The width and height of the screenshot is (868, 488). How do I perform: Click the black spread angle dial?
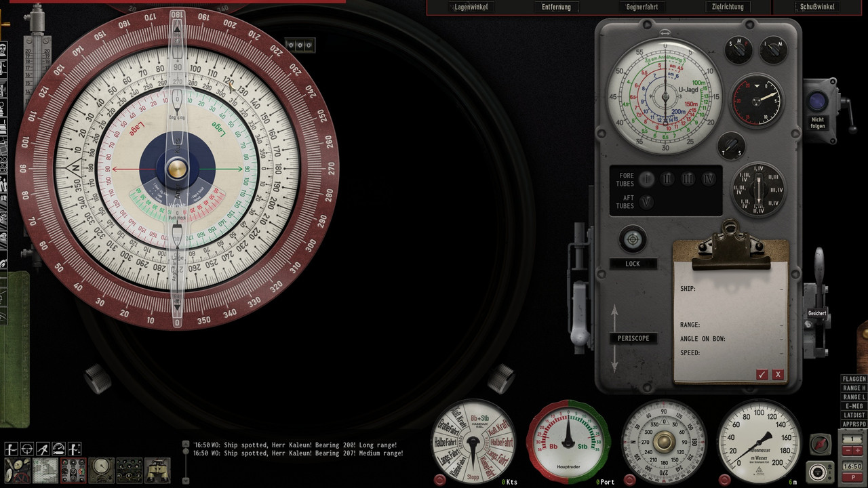(x=756, y=101)
